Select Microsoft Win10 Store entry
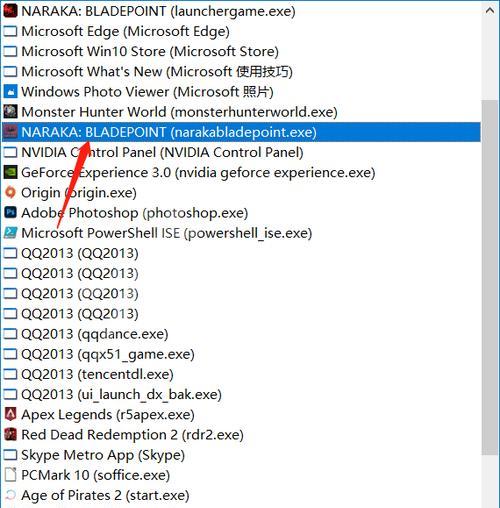This screenshot has width=500, height=508. click(241, 51)
